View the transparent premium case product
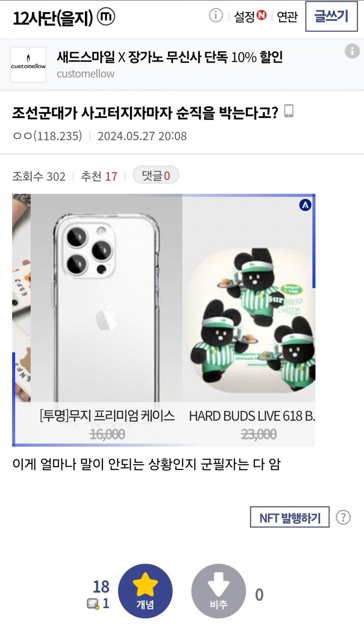The width and height of the screenshot is (364, 628). coord(107,320)
